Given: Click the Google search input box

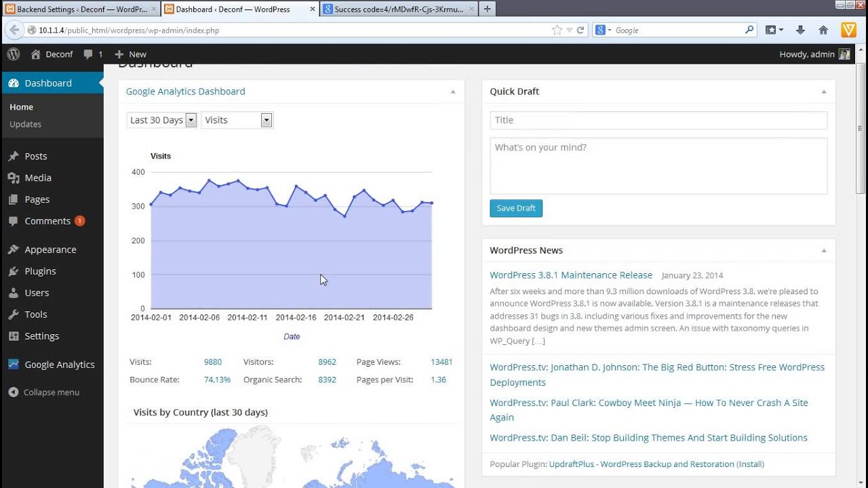Looking at the screenshot, I should tap(678, 30).
